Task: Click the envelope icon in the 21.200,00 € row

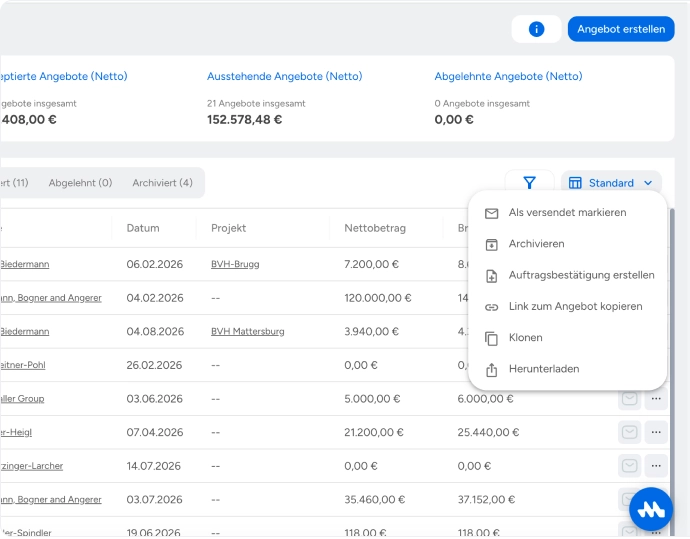Action: point(629,432)
